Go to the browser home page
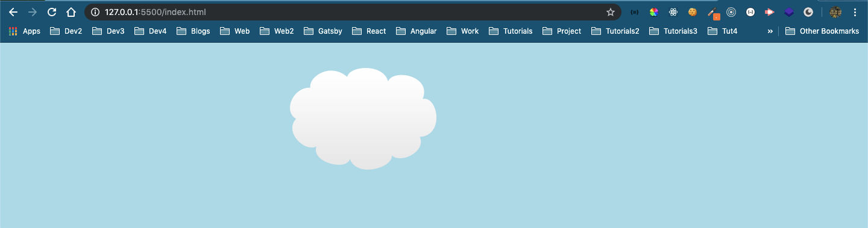The image size is (868, 228). click(x=71, y=12)
